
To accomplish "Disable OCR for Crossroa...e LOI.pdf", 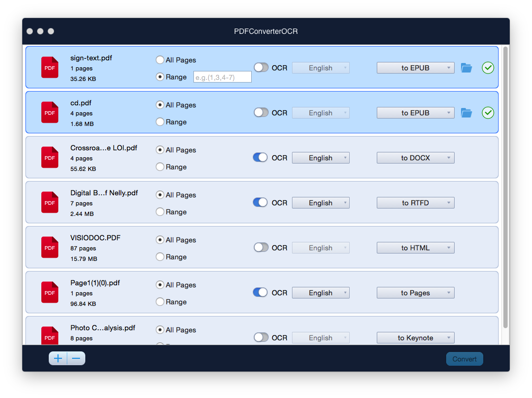I will [x=260, y=157].
